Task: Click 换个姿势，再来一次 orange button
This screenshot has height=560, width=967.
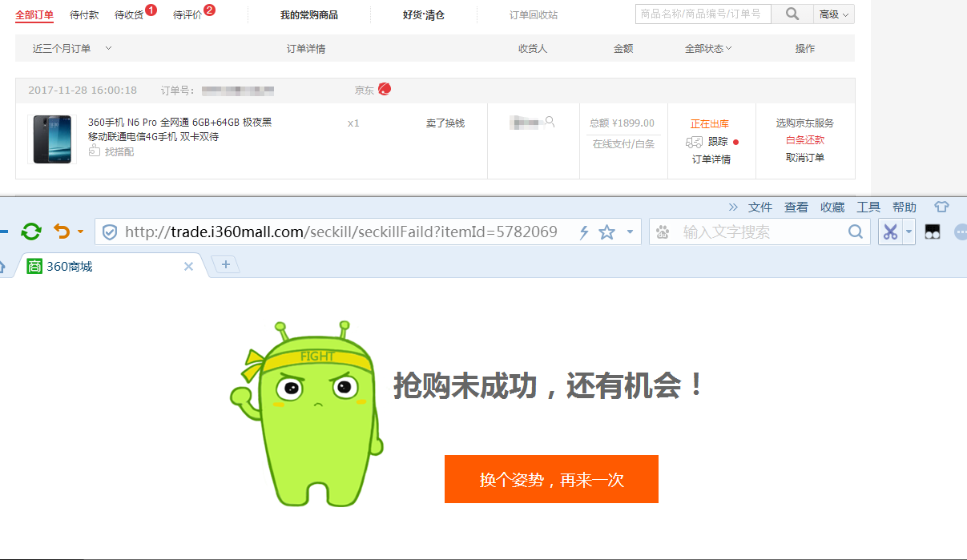Action: coord(551,479)
